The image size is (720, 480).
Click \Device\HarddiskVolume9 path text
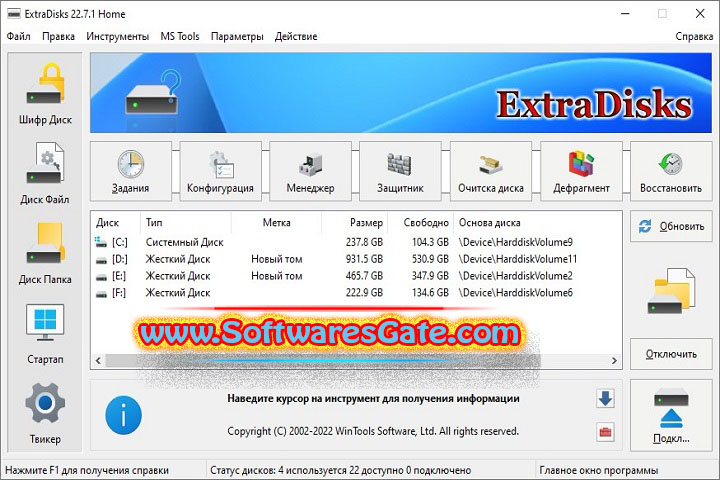516,242
